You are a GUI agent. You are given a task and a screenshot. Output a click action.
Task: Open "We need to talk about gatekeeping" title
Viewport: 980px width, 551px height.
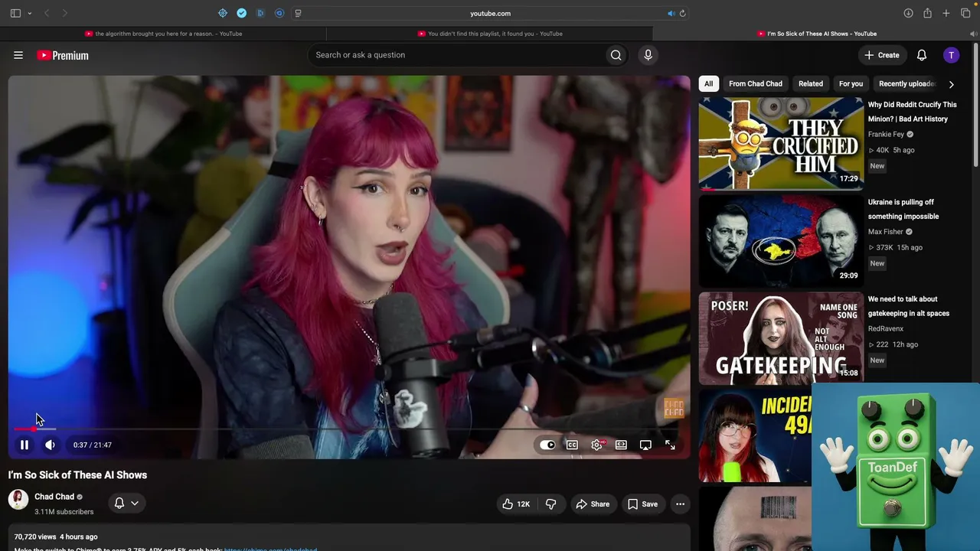point(909,306)
